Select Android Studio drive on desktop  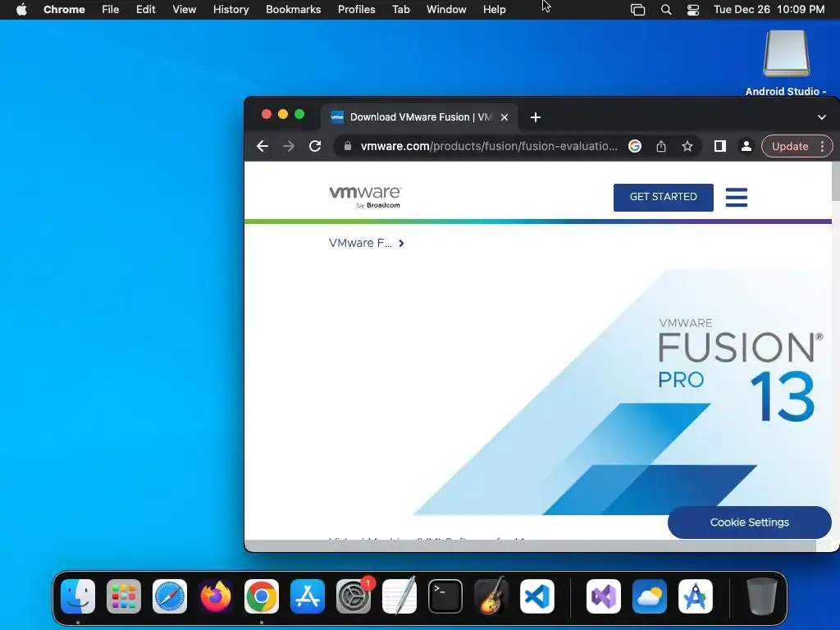(786, 62)
